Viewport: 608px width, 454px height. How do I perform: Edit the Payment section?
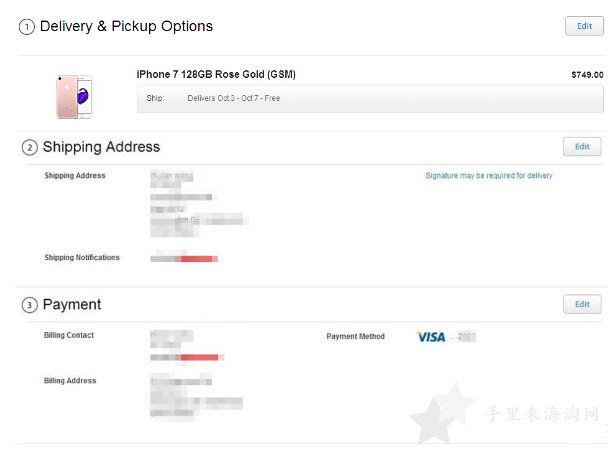[x=582, y=304]
